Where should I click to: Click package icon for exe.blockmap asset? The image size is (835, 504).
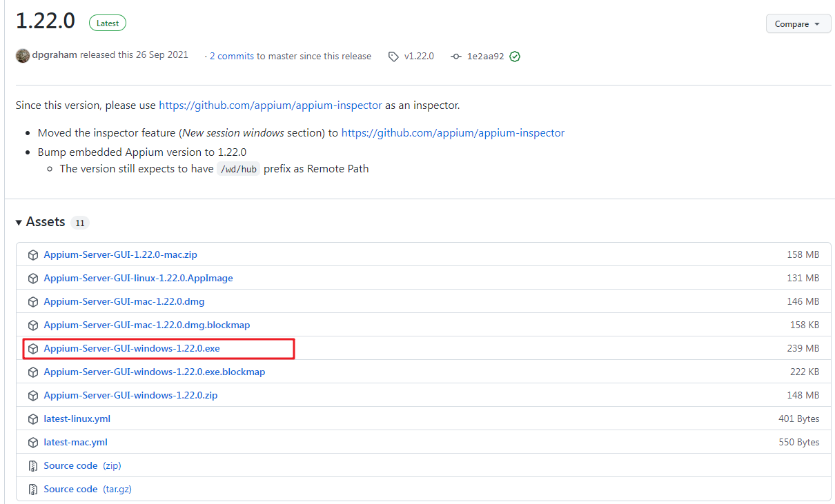[x=32, y=372]
